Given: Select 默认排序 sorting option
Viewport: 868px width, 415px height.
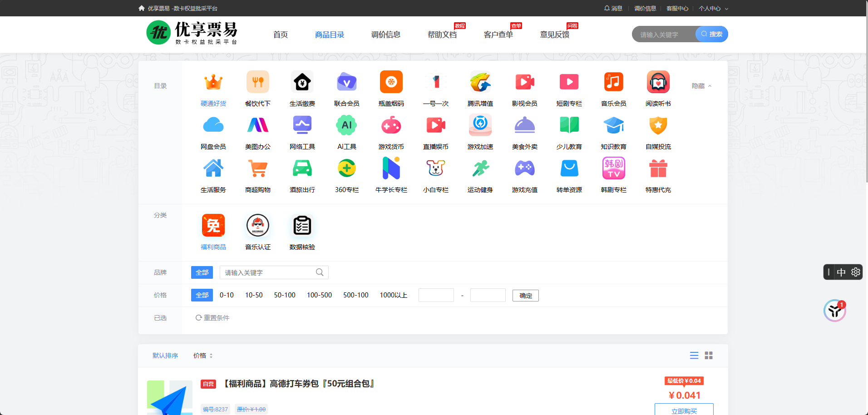Looking at the screenshot, I should 165,356.
